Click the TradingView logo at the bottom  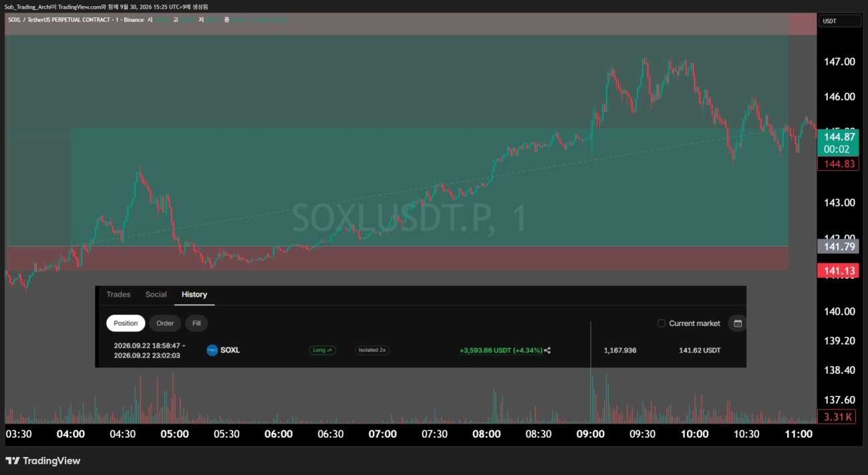point(43,461)
